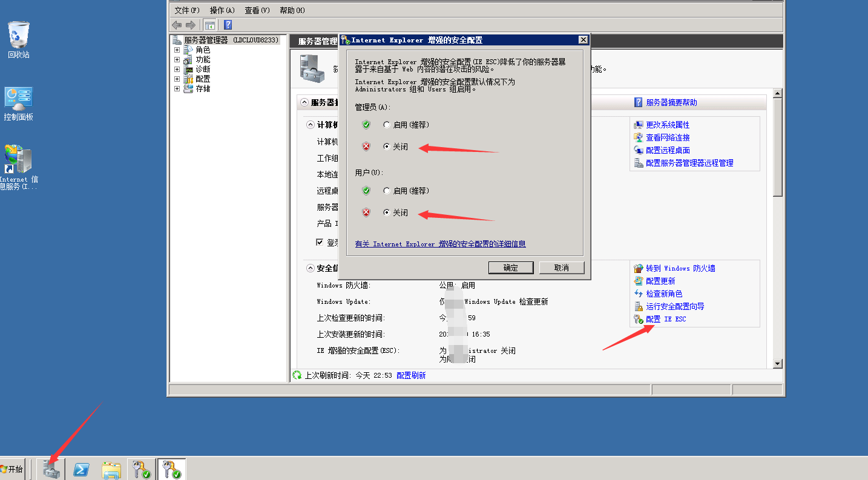Click the 配置刷新 link at bottom
This screenshot has height=480, width=868.
pyautogui.click(x=411, y=375)
